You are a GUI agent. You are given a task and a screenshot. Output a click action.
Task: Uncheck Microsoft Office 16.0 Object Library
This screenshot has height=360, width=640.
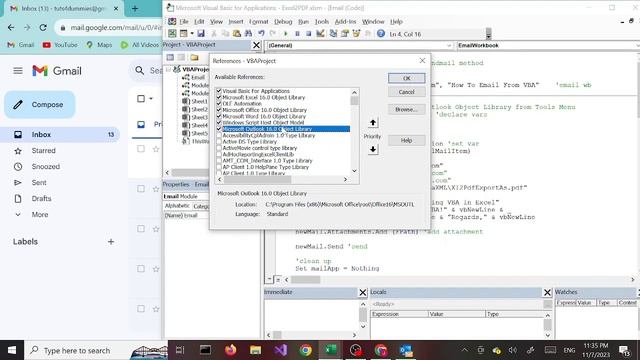(x=219, y=110)
